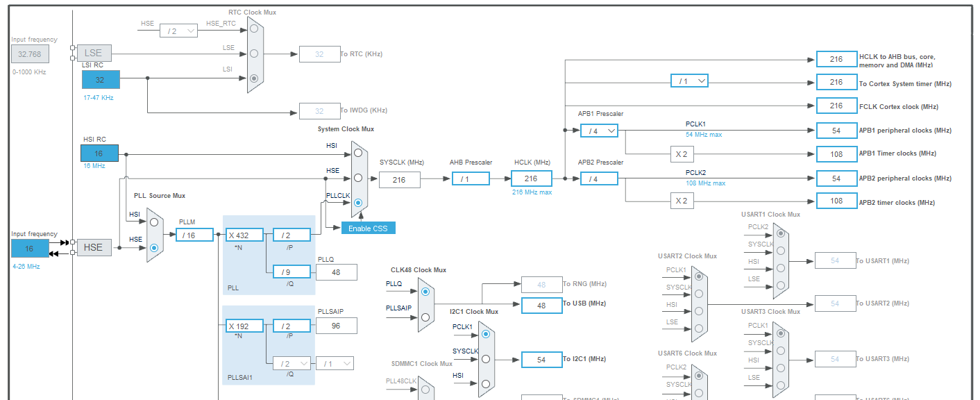Click the PLLM divider / 16 field
Screen dimensions: 980x400
195,235
